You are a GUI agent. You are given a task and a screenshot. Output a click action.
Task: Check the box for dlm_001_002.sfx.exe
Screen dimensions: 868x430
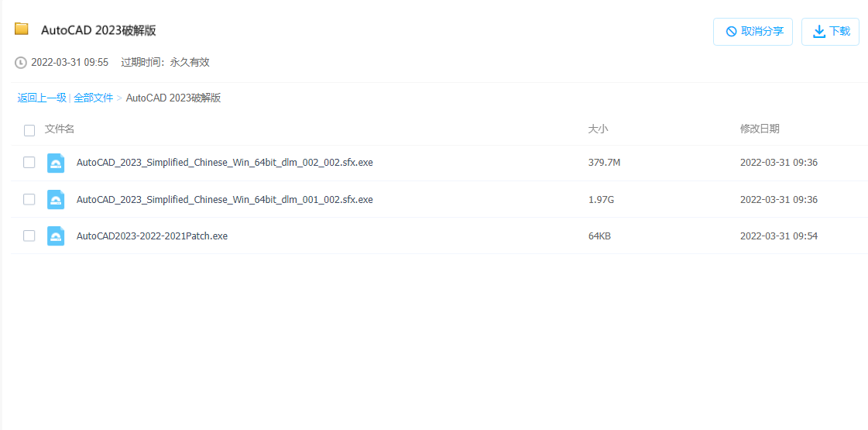coord(29,199)
